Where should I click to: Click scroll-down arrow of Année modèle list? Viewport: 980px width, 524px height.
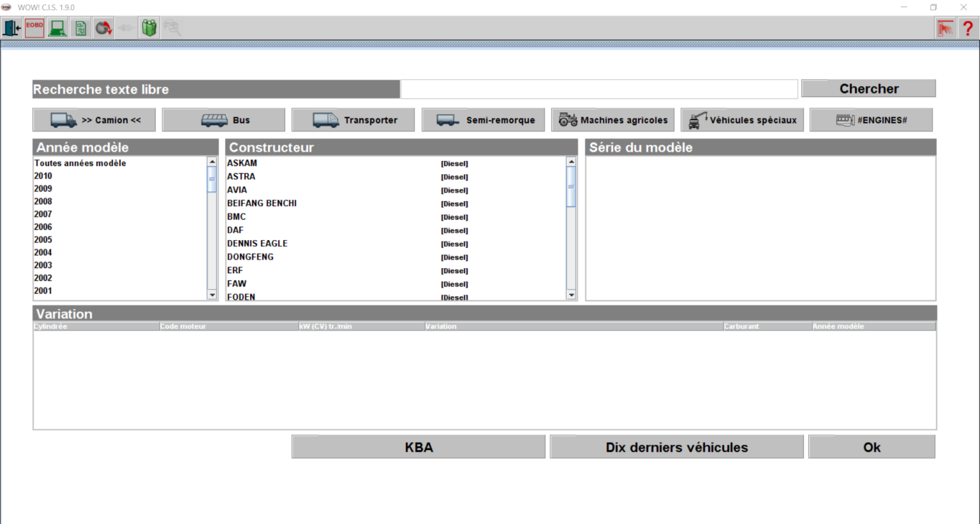pos(212,295)
